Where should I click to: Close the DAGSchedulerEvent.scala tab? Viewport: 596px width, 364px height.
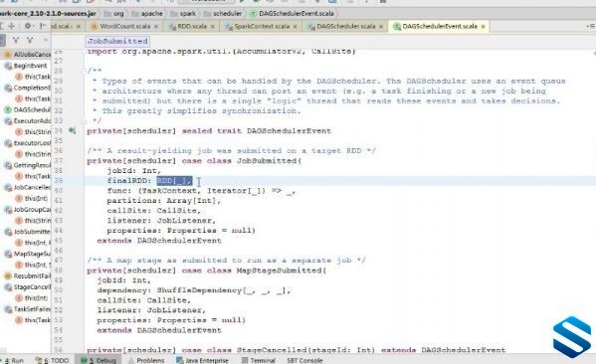483,27
